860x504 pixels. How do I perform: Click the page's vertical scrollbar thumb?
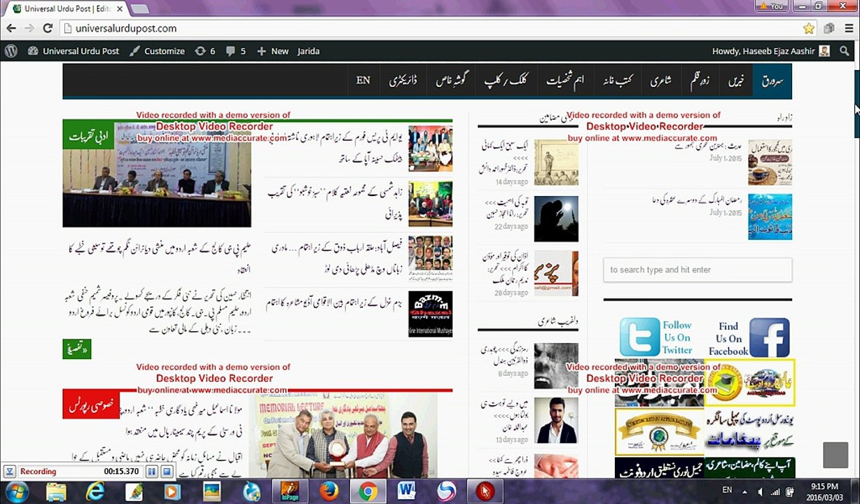(x=856, y=104)
